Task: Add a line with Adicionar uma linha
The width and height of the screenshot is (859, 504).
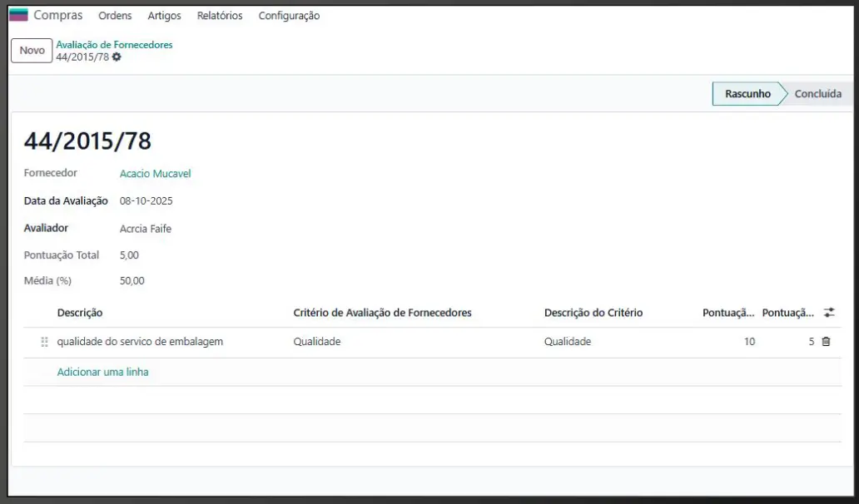Action: tap(102, 372)
